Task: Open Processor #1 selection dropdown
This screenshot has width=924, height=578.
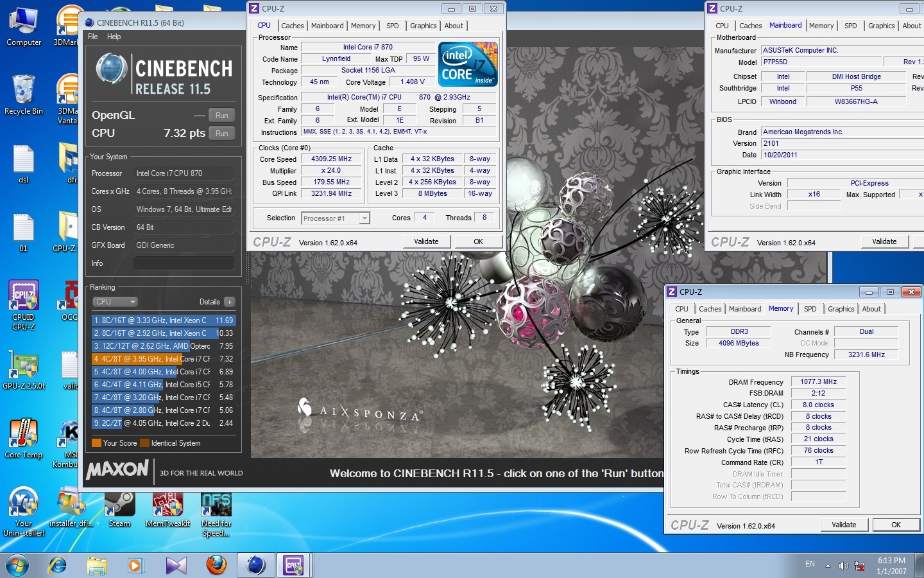Action: (x=336, y=218)
